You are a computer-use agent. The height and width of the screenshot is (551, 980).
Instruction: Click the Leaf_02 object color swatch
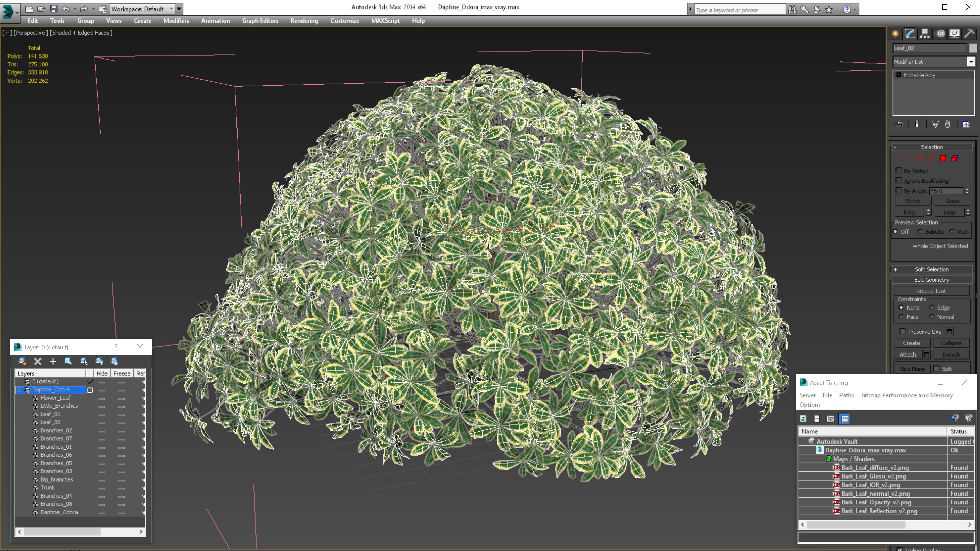pyautogui.click(x=973, y=48)
